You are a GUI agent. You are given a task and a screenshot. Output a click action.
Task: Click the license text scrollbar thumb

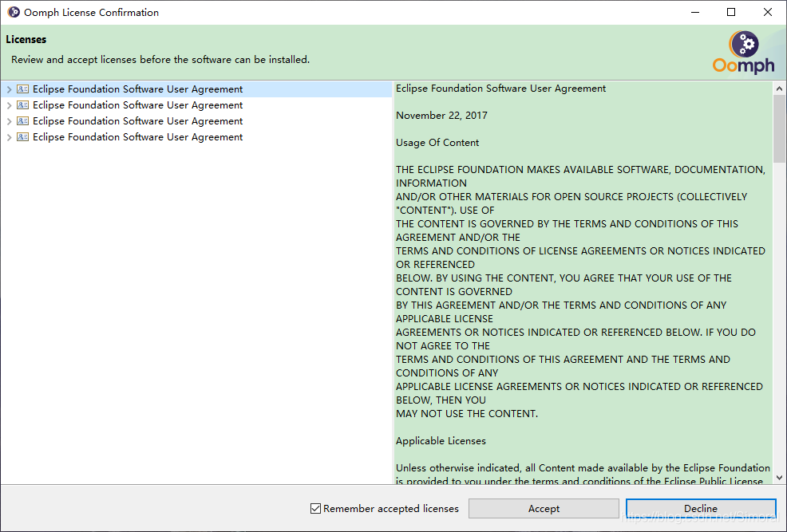click(x=779, y=129)
